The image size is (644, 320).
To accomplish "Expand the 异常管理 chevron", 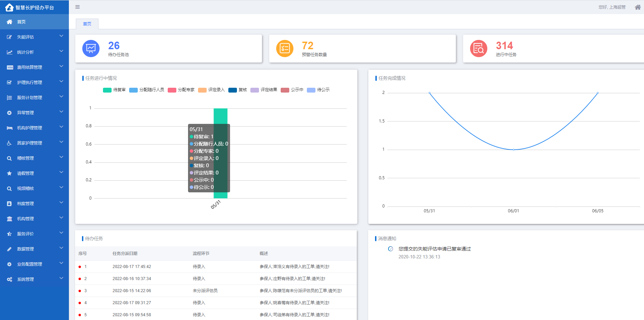I will [x=61, y=111].
